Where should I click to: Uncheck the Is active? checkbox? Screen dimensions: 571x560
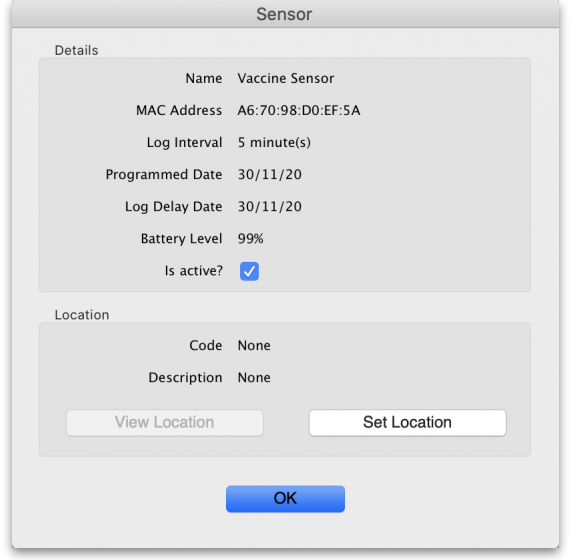[249, 271]
